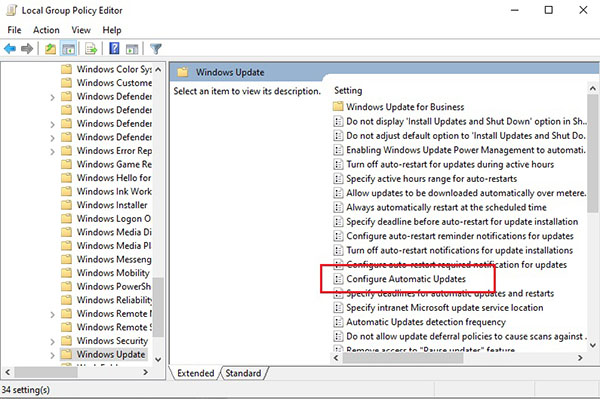Switch to the Standard tab
The height and width of the screenshot is (399, 600).
pyautogui.click(x=243, y=373)
